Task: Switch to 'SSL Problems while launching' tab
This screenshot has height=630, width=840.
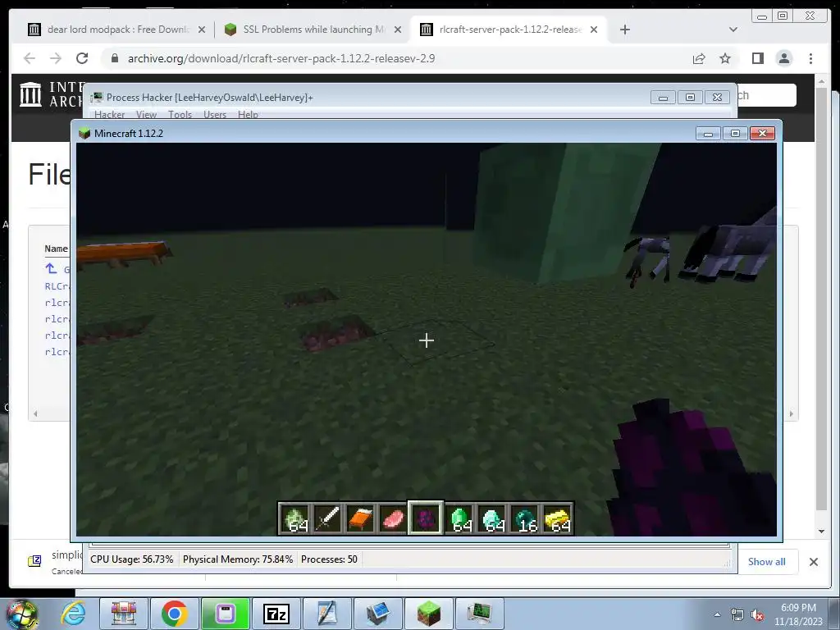Action: pos(313,30)
